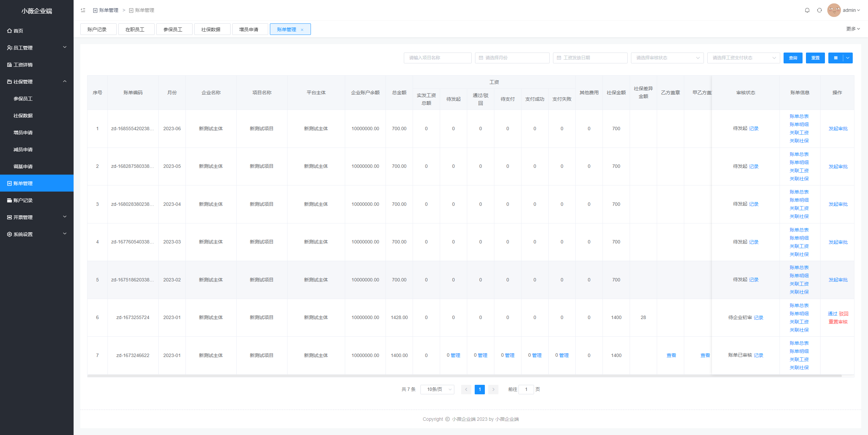Focus the 请输入项目名称 search field
The width and height of the screenshot is (868, 435).
[x=437, y=58]
